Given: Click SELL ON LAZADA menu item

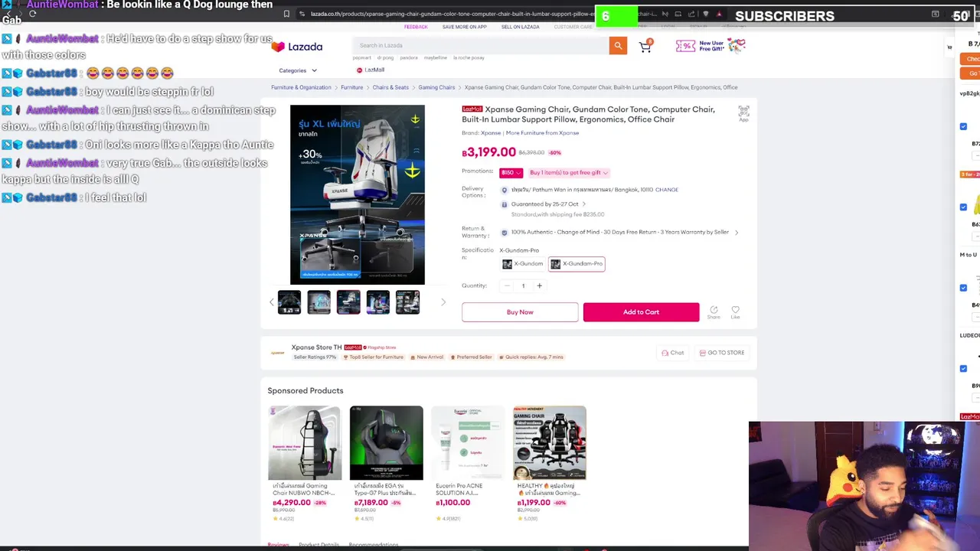Looking at the screenshot, I should point(520,28).
